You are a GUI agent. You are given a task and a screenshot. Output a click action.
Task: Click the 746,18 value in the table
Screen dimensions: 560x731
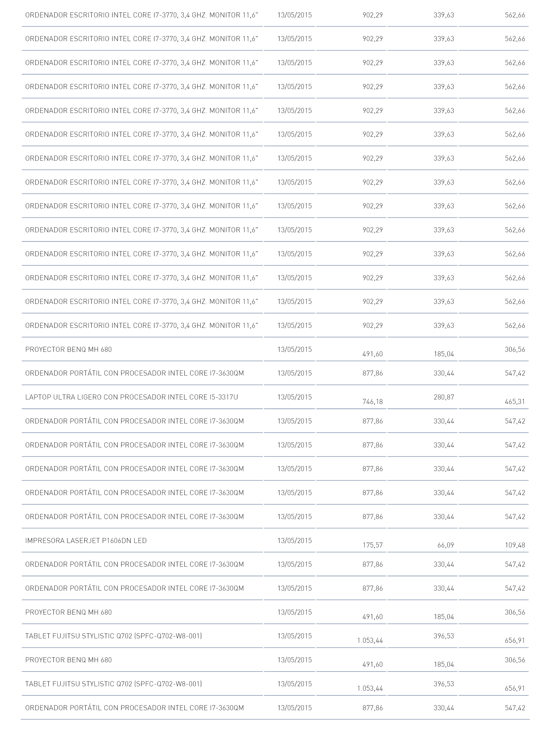click(373, 402)
